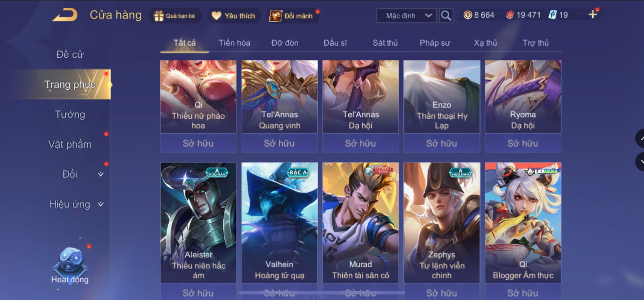Open the search magnifier icon
The width and height of the screenshot is (644, 300).
click(x=446, y=16)
